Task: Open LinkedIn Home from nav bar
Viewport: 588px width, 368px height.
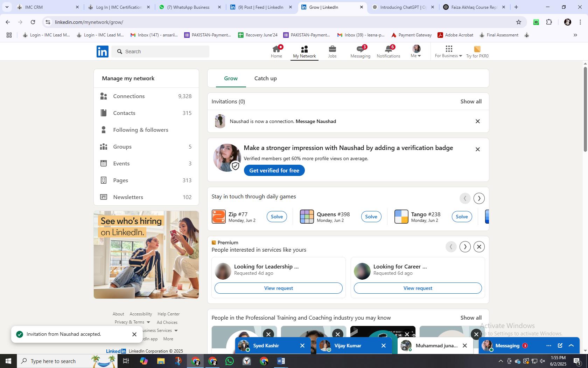Action: click(276, 52)
